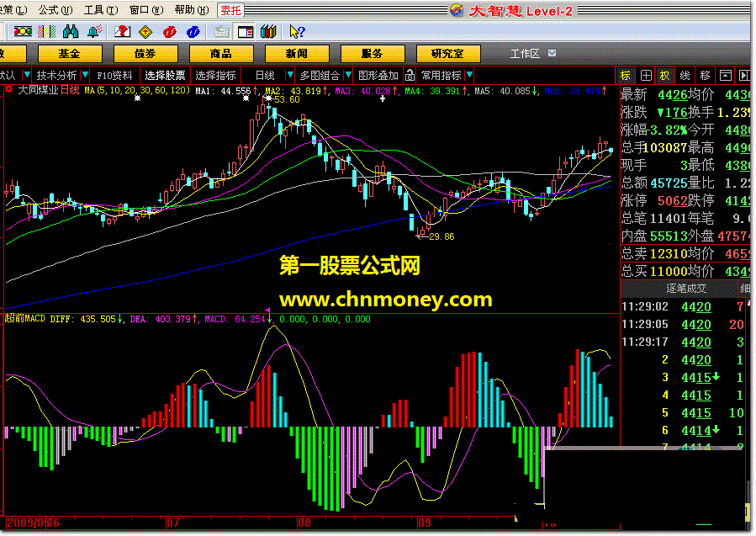Click the padlock icon beside 常用指标

click(x=410, y=75)
